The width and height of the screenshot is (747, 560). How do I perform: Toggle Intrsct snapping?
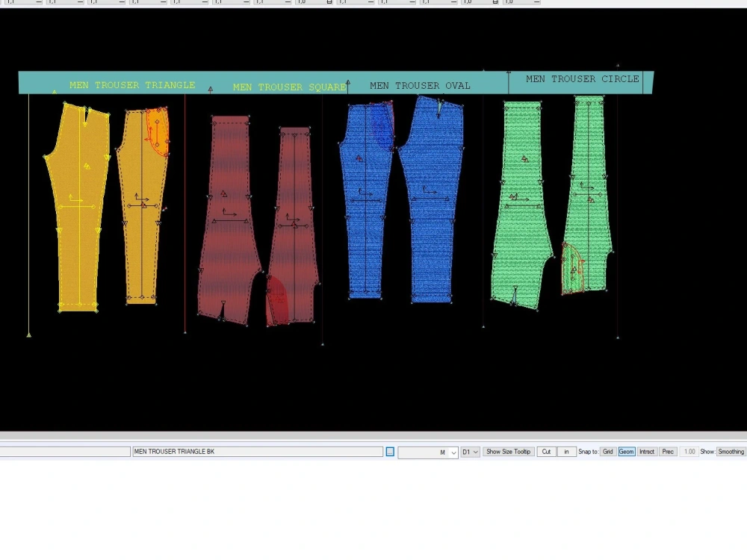646,452
